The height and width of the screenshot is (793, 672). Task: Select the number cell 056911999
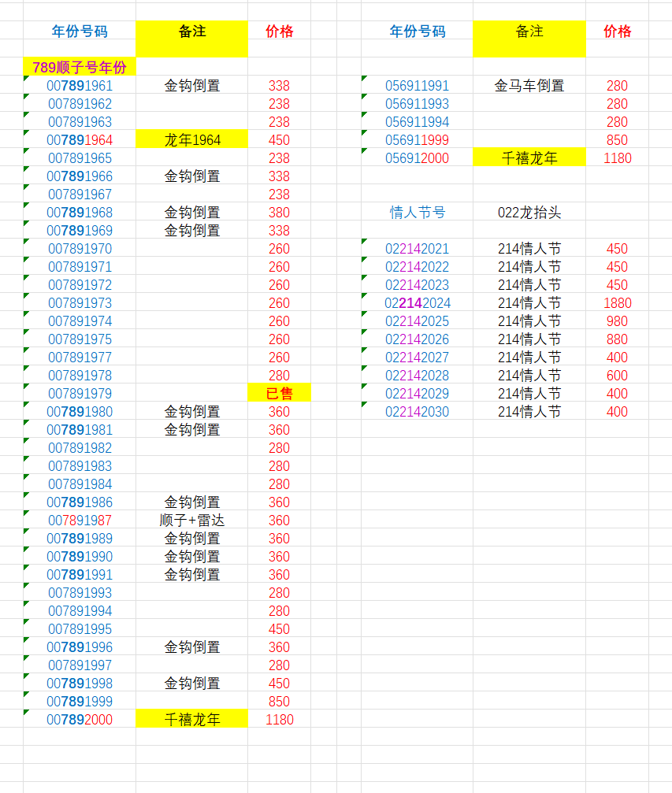point(417,140)
